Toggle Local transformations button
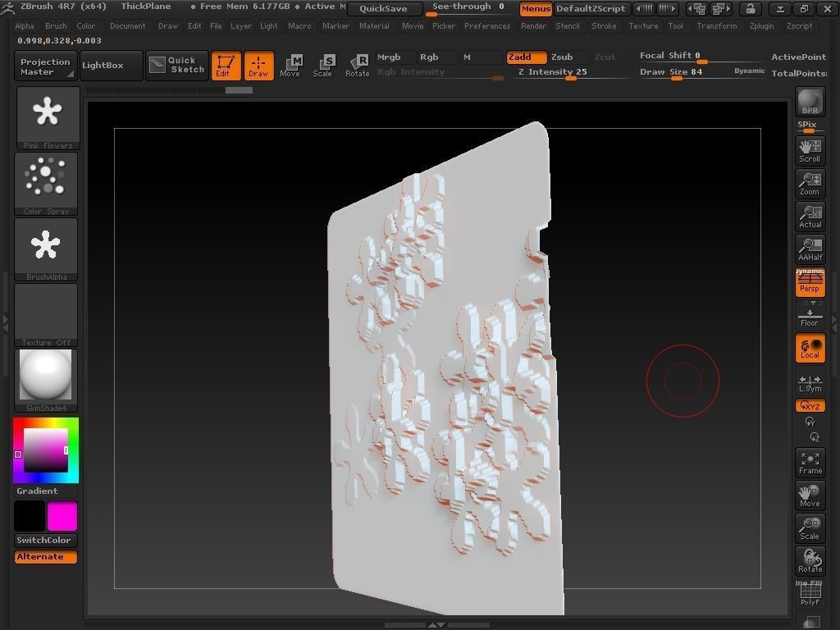 point(810,348)
